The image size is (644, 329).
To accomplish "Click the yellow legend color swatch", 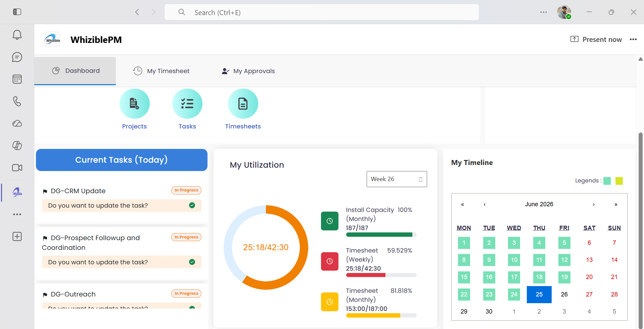I will click(619, 181).
